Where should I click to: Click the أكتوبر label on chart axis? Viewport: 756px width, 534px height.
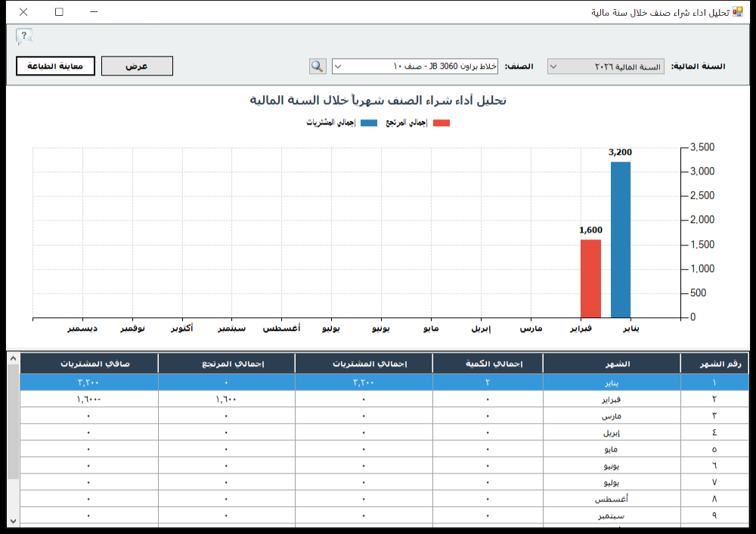[182, 329]
